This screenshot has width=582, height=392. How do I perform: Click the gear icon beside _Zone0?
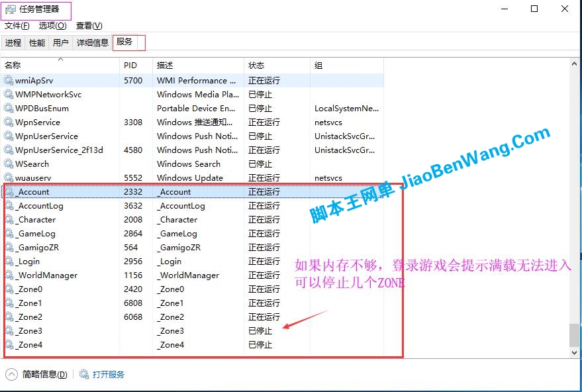(x=10, y=289)
